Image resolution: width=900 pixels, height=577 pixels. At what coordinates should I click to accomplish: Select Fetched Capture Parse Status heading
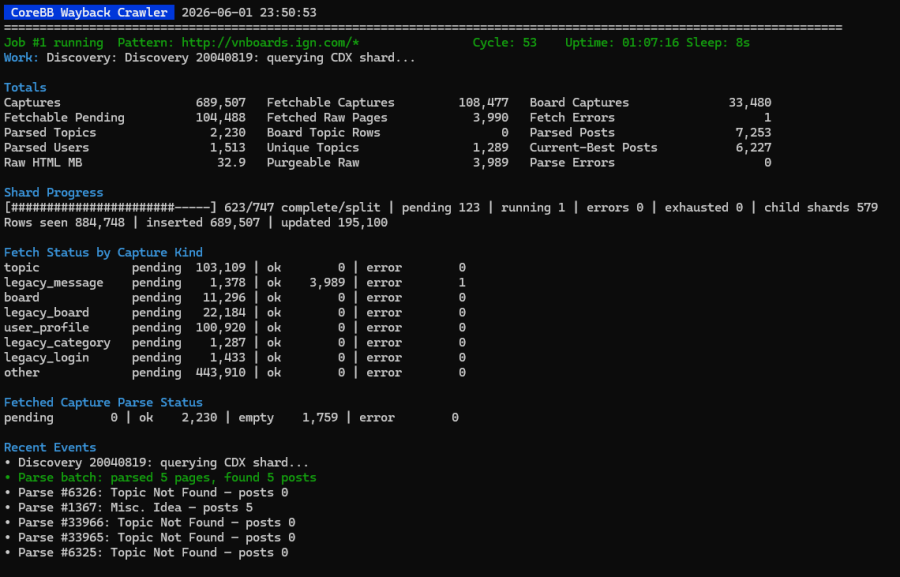point(103,402)
